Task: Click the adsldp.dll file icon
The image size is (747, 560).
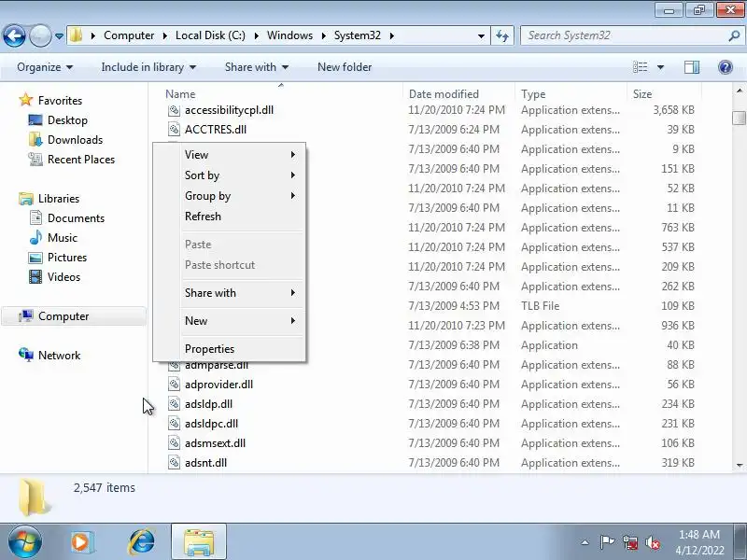Action: click(x=175, y=404)
